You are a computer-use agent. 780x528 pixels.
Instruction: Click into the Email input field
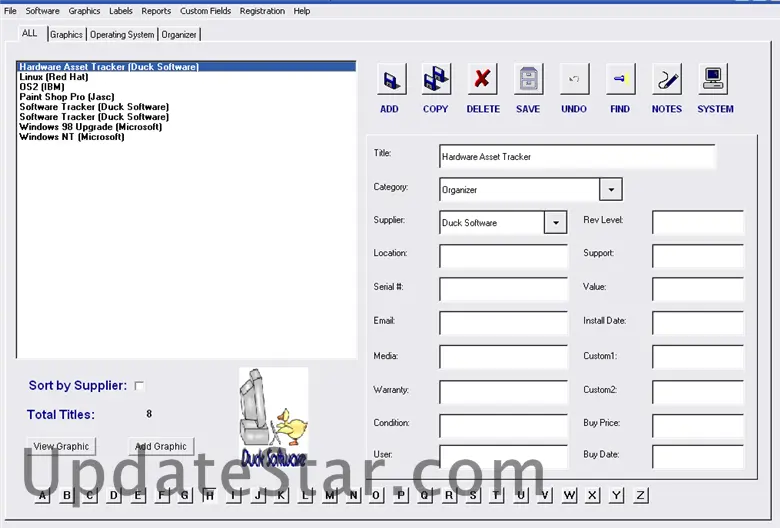click(x=503, y=323)
